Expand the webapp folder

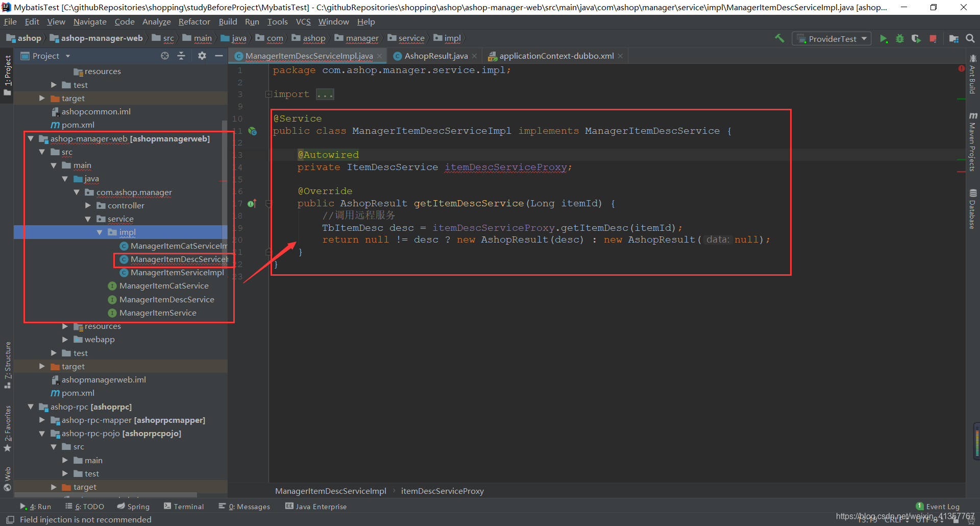[65, 339]
